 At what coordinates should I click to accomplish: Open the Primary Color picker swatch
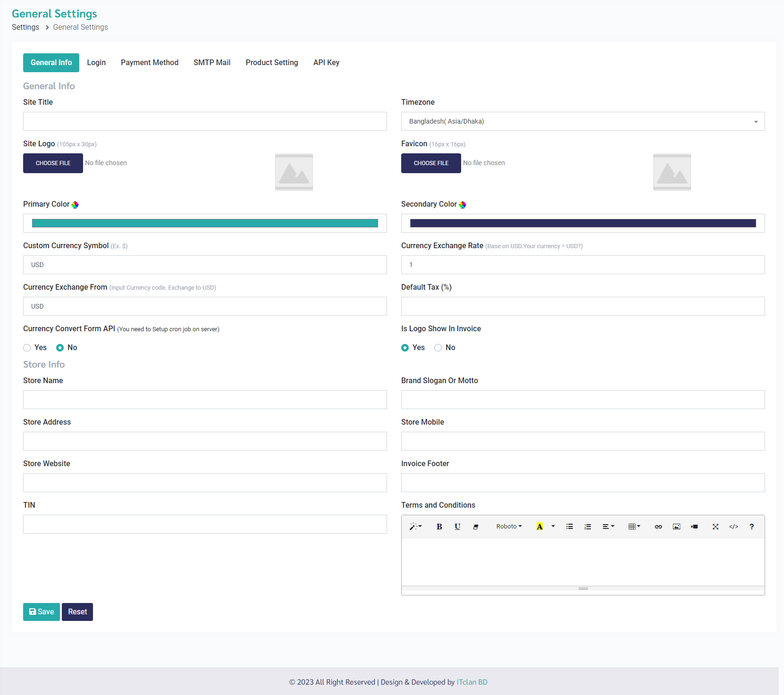pyautogui.click(x=205, y=223)
